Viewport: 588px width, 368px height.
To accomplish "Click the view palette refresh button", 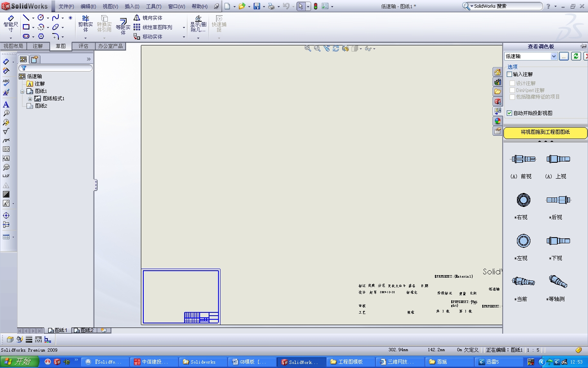I will (x=576, y=56).
